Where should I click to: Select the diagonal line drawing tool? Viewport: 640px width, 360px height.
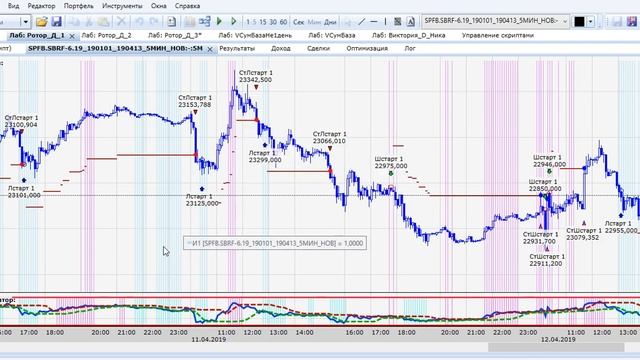click(x=361, y=22)
